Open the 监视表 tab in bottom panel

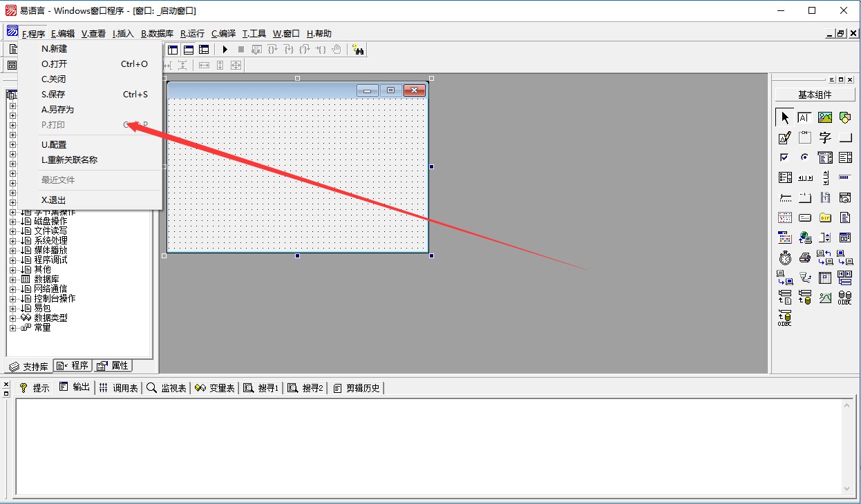click(167, 388)
